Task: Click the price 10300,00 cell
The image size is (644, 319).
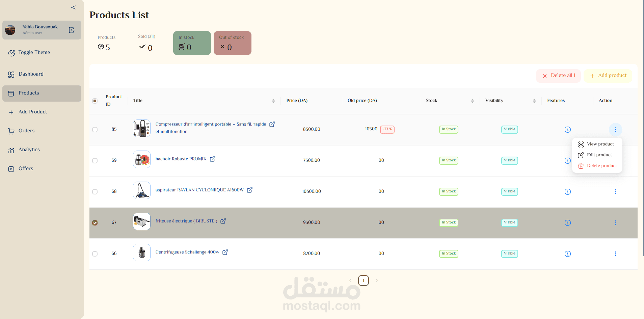Action: [312, 191]
